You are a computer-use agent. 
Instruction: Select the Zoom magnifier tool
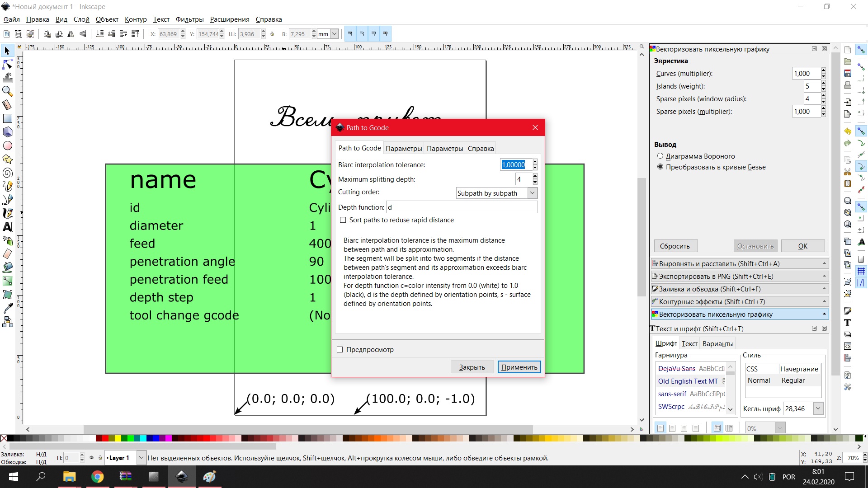coord(8,91)
